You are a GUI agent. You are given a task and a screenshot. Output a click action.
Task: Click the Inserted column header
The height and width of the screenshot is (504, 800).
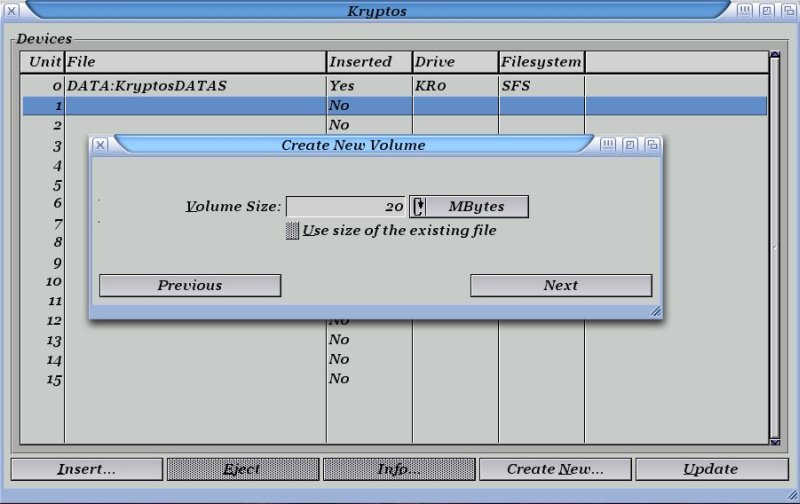tap(369, 62)
